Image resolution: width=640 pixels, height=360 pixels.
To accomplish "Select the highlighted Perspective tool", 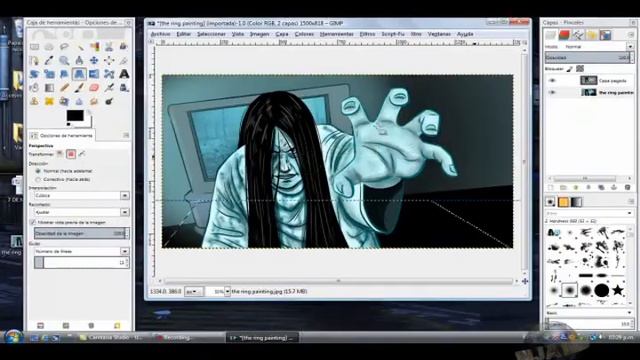I will (x=79, y=74).
